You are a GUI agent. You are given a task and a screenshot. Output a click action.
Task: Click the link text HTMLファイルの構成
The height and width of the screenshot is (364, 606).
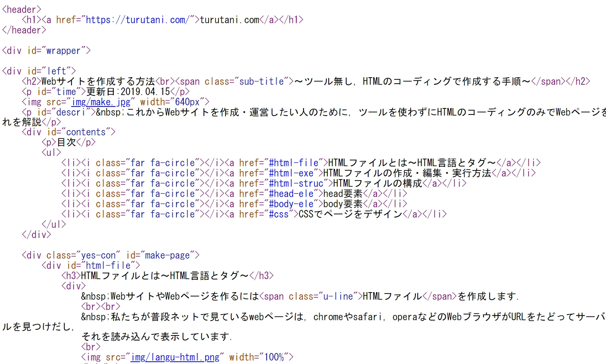(x=378, y=184)
